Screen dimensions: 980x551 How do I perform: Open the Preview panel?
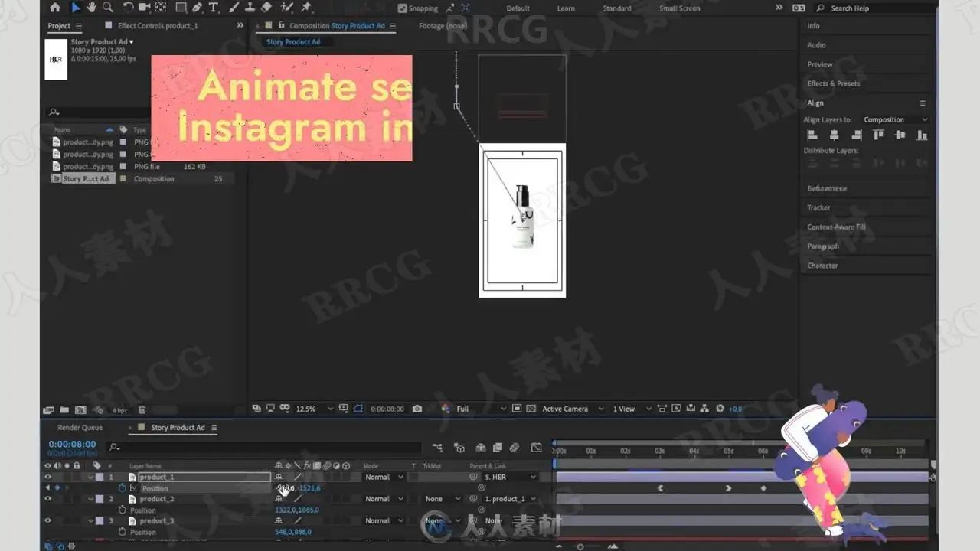click(819, 64)
